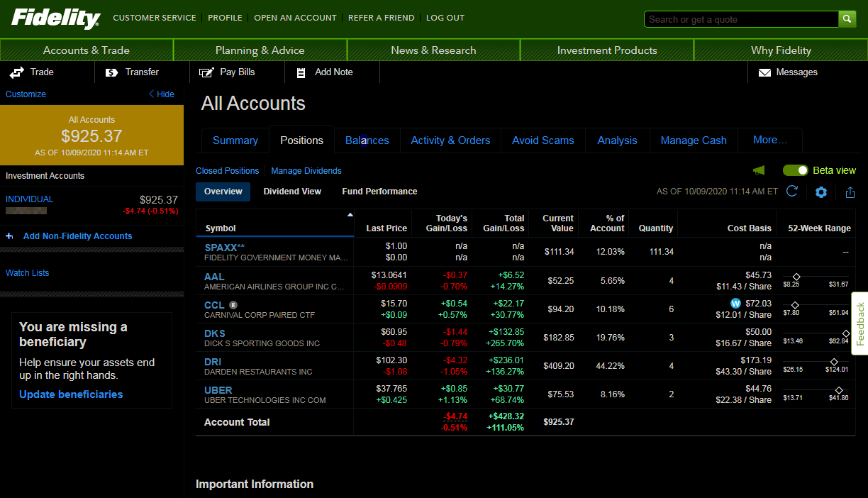Image resolution: width=868 pixels, height=498 pixels.
Task: Open Planning & Advice menu
Action: (x=260, y=50)
